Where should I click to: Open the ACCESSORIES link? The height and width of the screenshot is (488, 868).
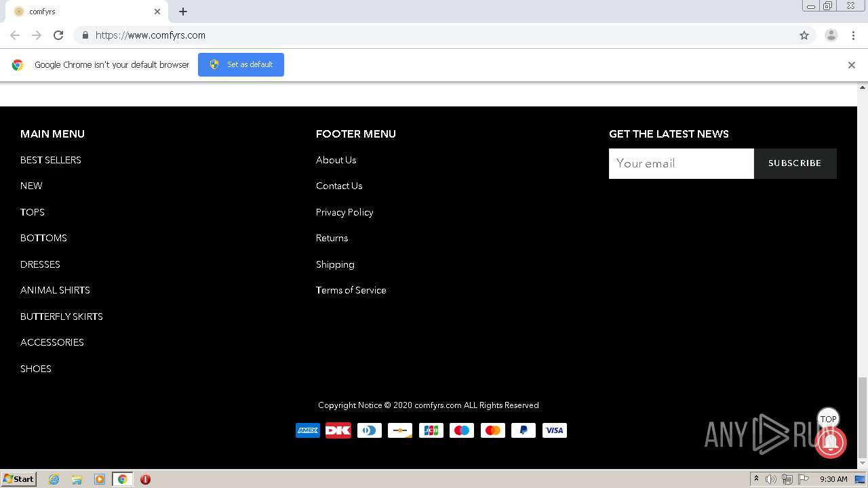[x=52, y=342]
